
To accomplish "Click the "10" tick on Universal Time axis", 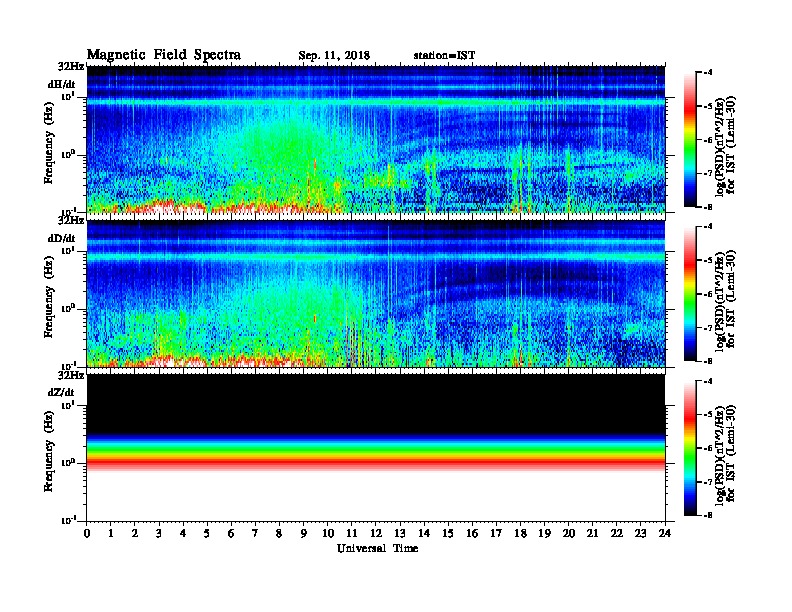I will click(328, 534).
